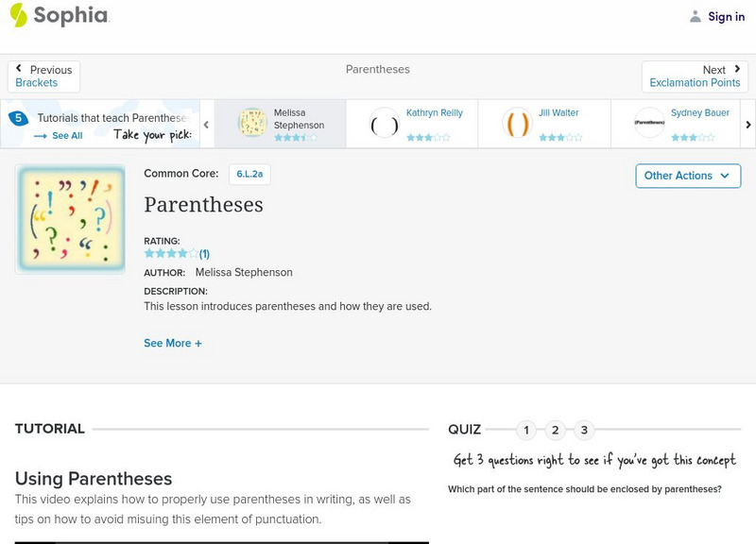Go to quiz question 2
The height and width of the screenshot is (544, 756).
point(556,430)
